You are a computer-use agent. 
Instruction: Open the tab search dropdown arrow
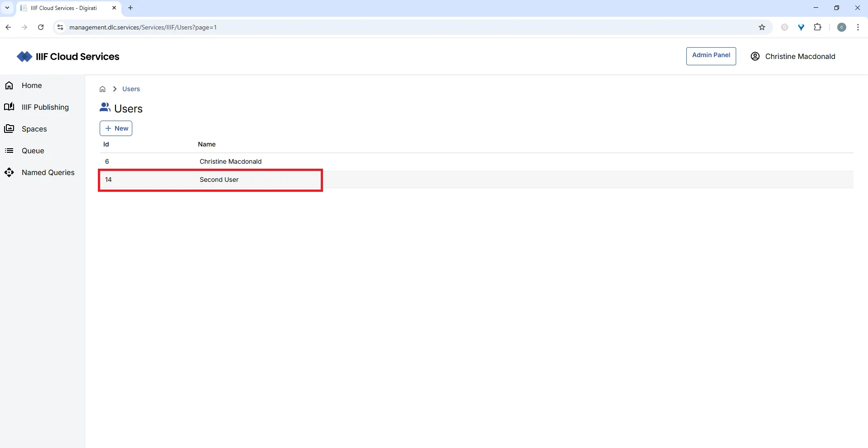(7, 8)
